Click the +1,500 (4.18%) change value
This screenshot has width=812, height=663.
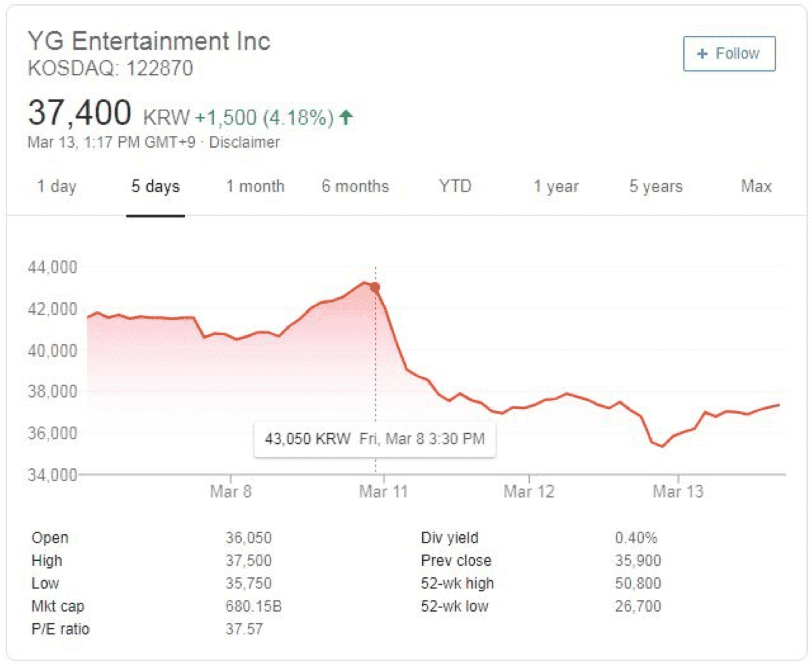pos(264,117)
